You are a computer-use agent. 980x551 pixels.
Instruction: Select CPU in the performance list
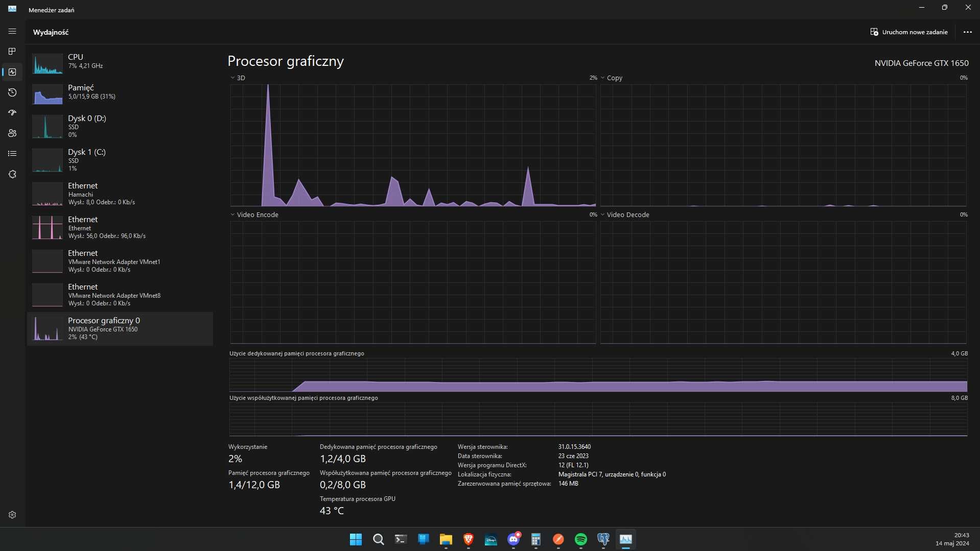(x=120, y=64)
